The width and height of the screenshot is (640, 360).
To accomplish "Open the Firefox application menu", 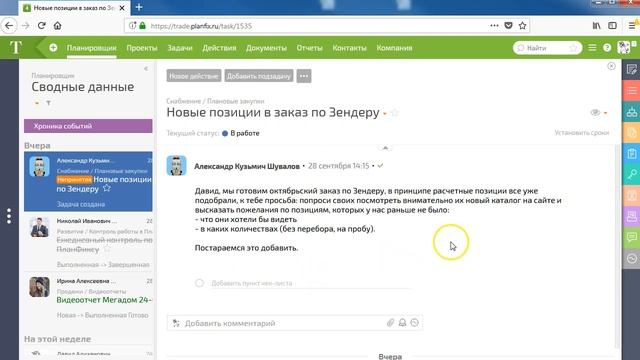I will (632, 25).
